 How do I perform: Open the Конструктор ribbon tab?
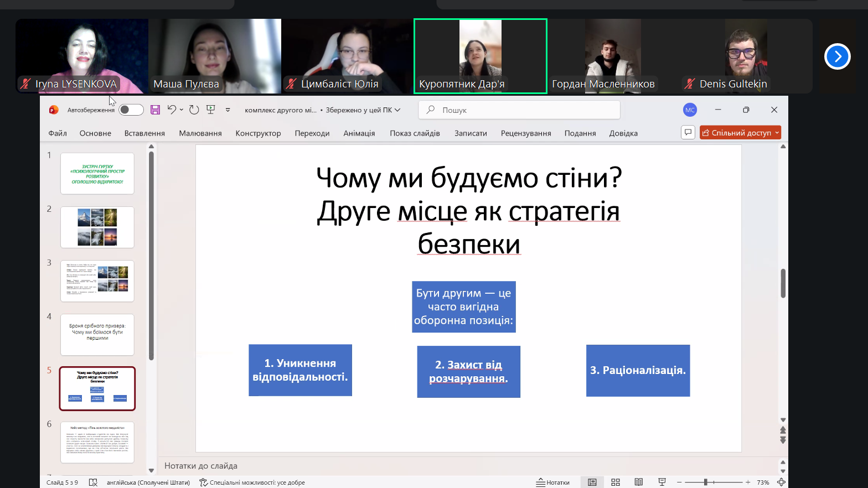point(258,133)
